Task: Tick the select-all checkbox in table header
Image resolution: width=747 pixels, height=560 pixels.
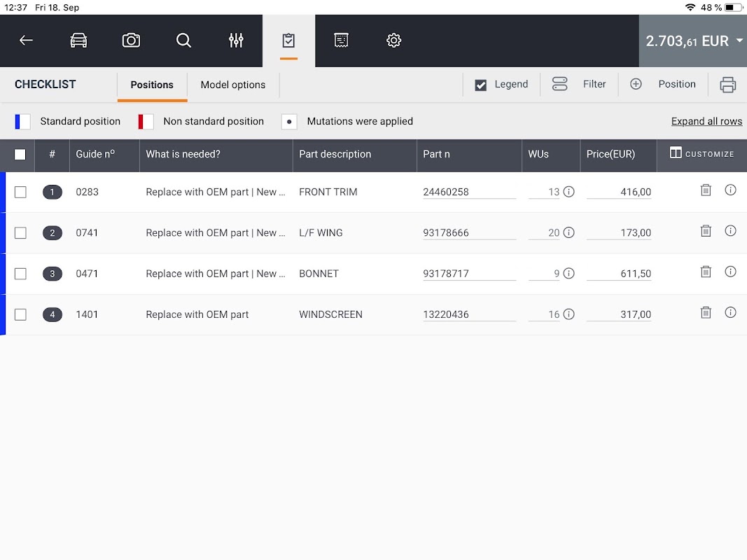Action: coord(20,154)
